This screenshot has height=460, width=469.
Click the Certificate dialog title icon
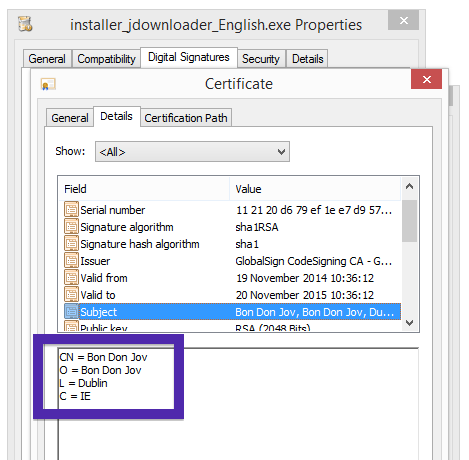coord(48,84)
